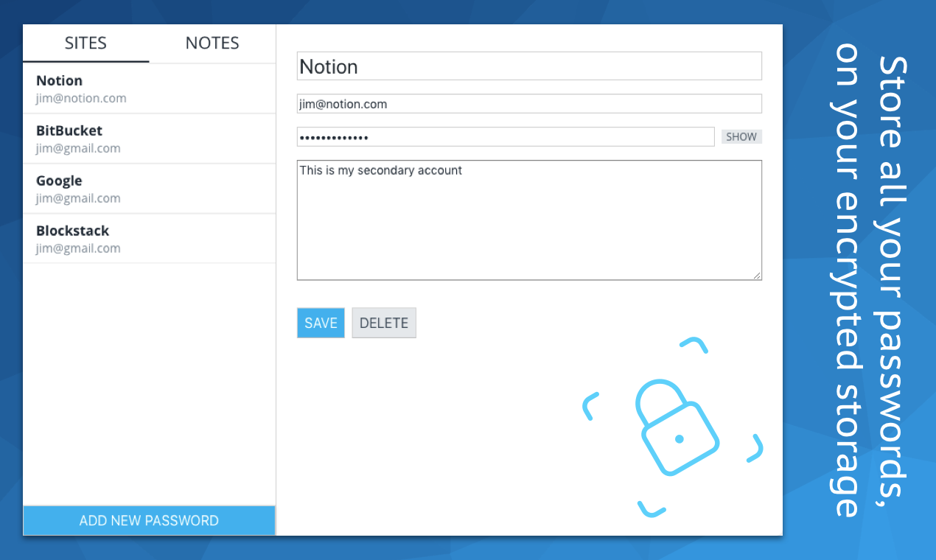
Task: Choose the Blockstack entry
Action: click(149, 239)
